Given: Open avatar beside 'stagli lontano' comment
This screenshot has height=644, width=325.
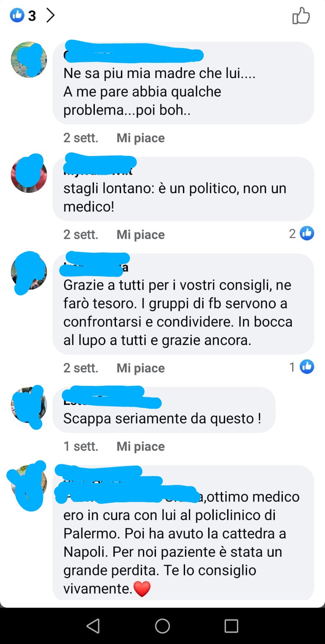Looking at the screenshot, I should (x=29, y=174).
